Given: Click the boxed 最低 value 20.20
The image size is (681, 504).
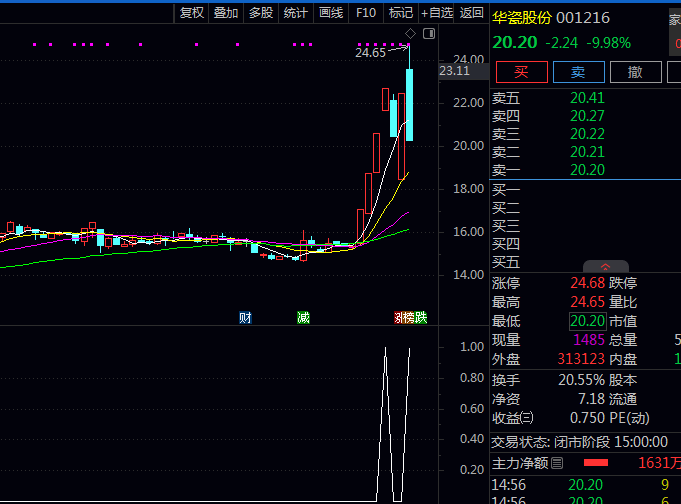Looking at the screenshot, I should 588,321.
